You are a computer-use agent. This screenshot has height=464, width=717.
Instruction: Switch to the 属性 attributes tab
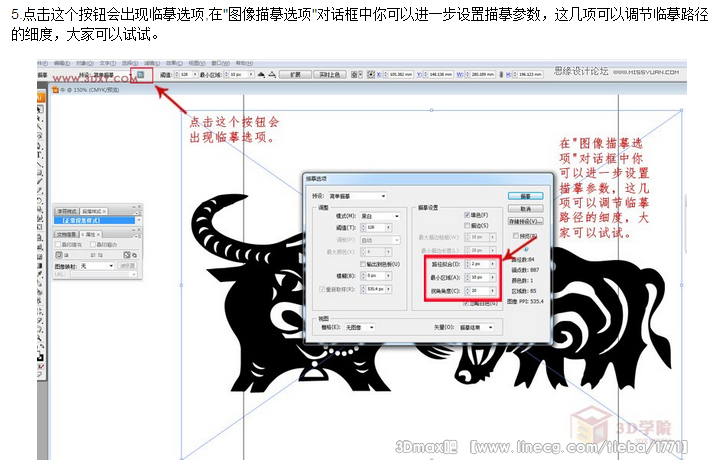coord(91,235)
